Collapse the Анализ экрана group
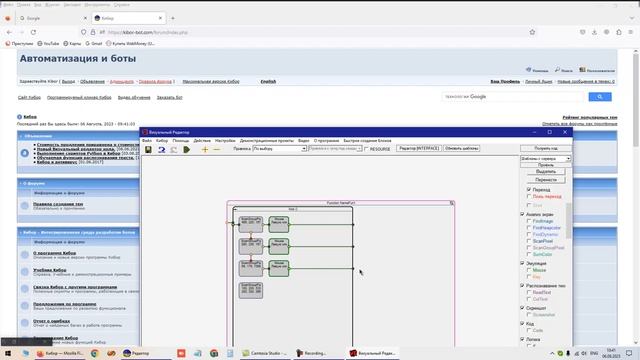Image resolution: width=640 pixels, height=360 pixels. coord(522,214)
